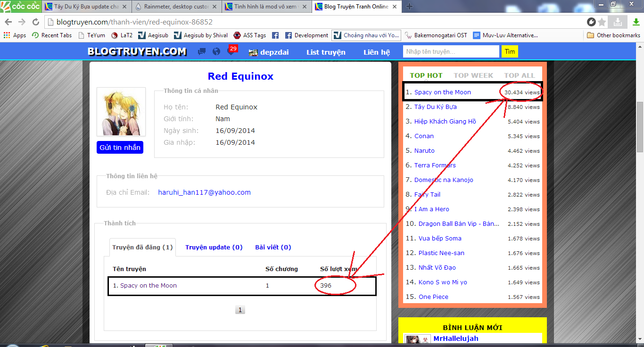
Task: Open One Piece in top list
Action: [x=433, y=297]
